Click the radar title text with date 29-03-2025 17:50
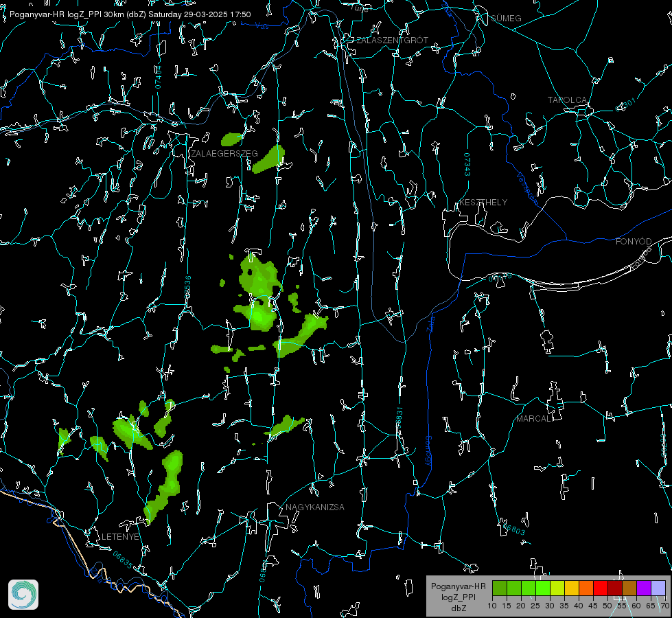 [130, 14]
